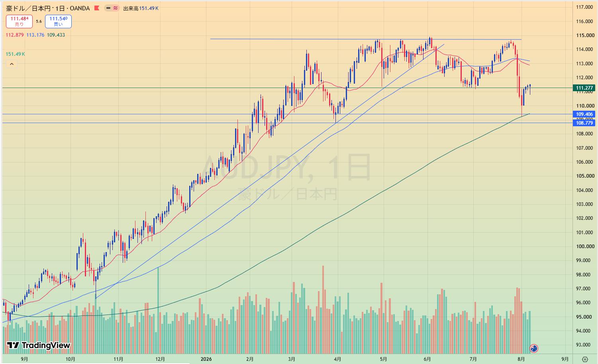This screenshot has width=598, height=364.
Task: Click the 2026 year marker on time axis
Action: [206, 359]
